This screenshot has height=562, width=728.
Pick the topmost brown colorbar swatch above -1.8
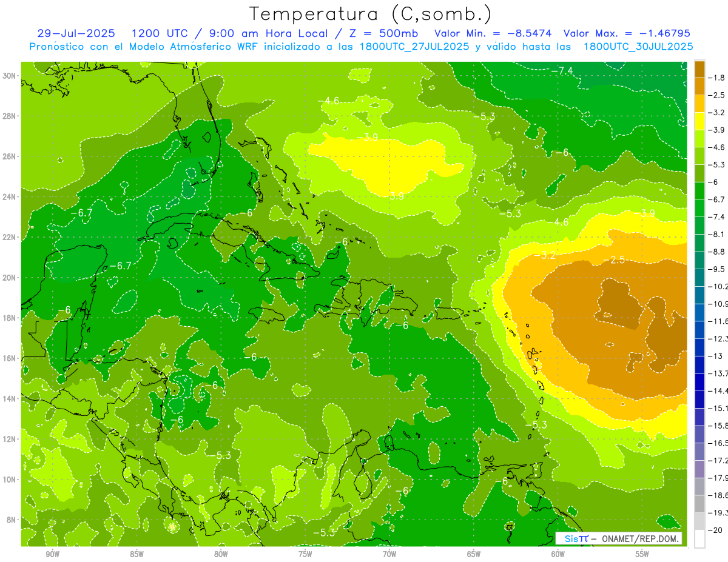click(x=699, y=69)
